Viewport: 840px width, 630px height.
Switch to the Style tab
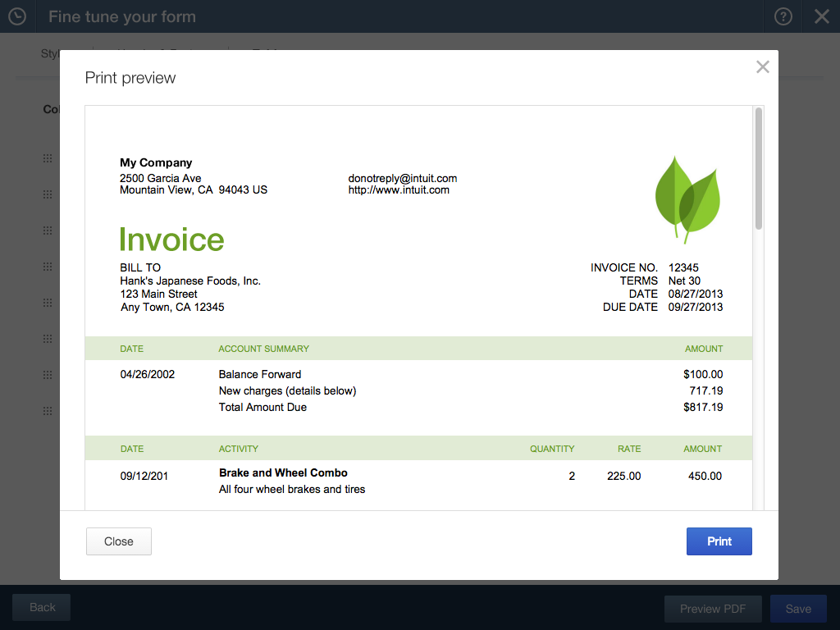(x=50, y=54)
